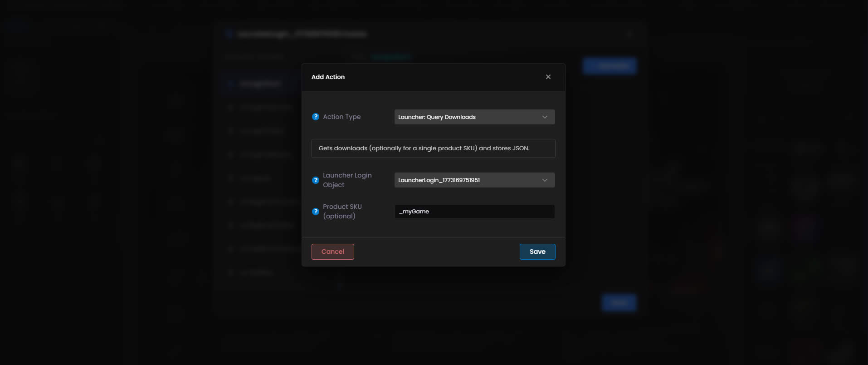Click the dimmed background panel's close X
Image resolution: width=868 pixels, height=365 pixels.
click(x=629, y=34)
